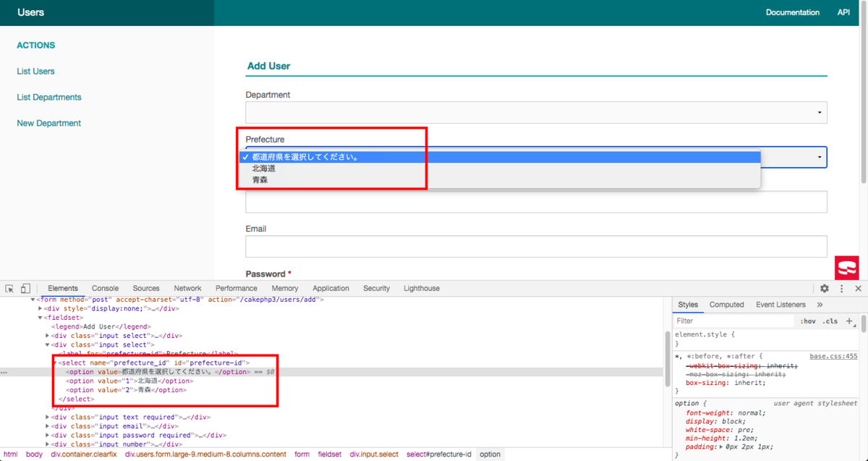This screenshot has width=868, height=461.
Task: Collapse the fieldset node
Action: 41,317
